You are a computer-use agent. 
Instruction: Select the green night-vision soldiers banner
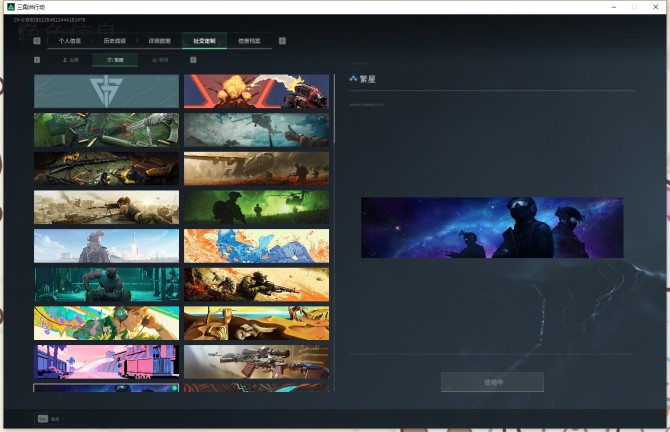coord(256,207)
